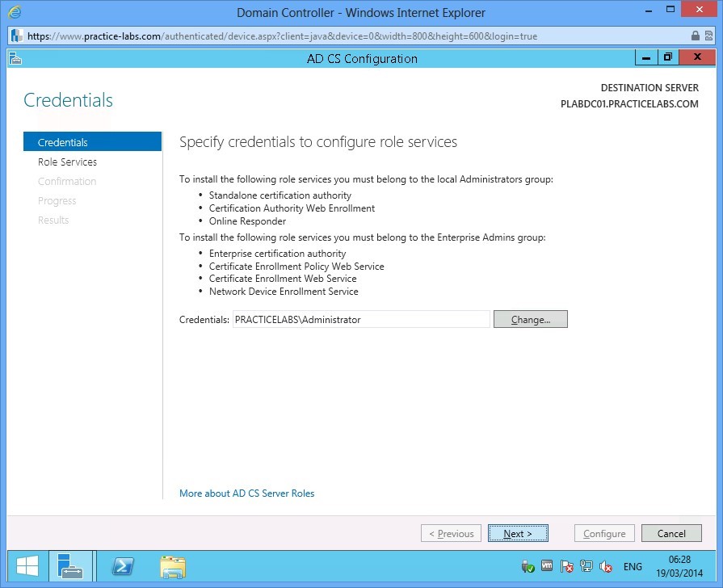Click the VMware Tools tray icon
723x588 pixels.
pos(546,566)
